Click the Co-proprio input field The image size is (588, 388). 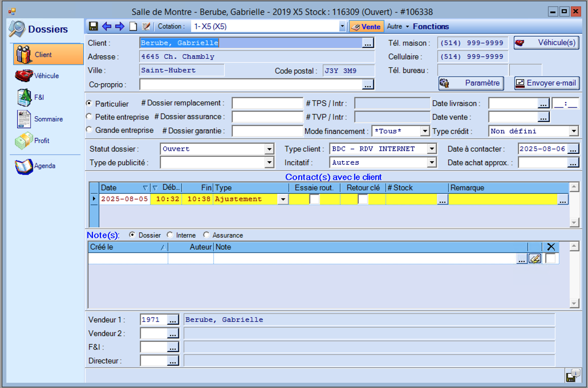[x=250, y=84]
